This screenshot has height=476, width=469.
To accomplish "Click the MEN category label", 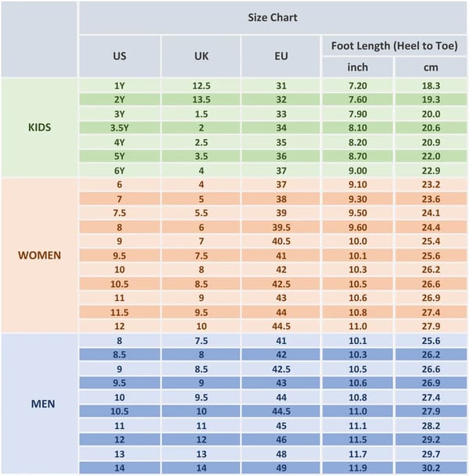I will click(x=39, y=403).
